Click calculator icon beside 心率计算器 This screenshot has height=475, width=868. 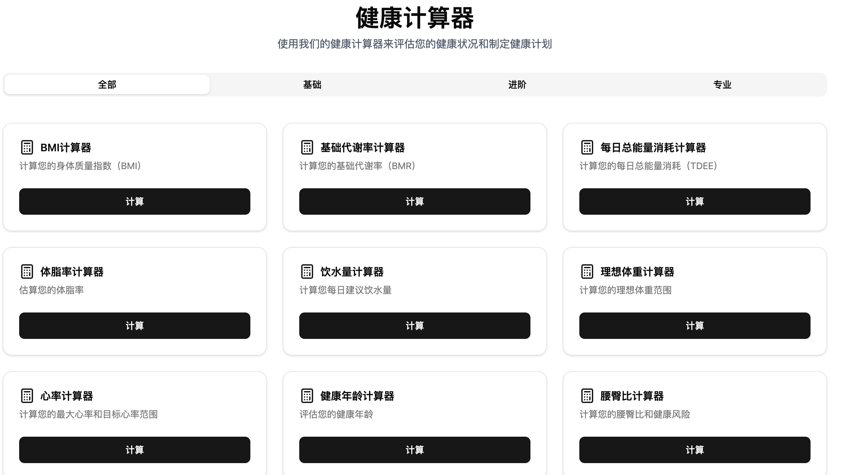tap(27, 396)
